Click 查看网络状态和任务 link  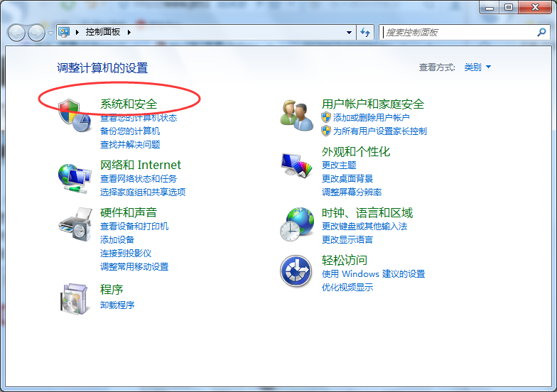pos(139,179)
